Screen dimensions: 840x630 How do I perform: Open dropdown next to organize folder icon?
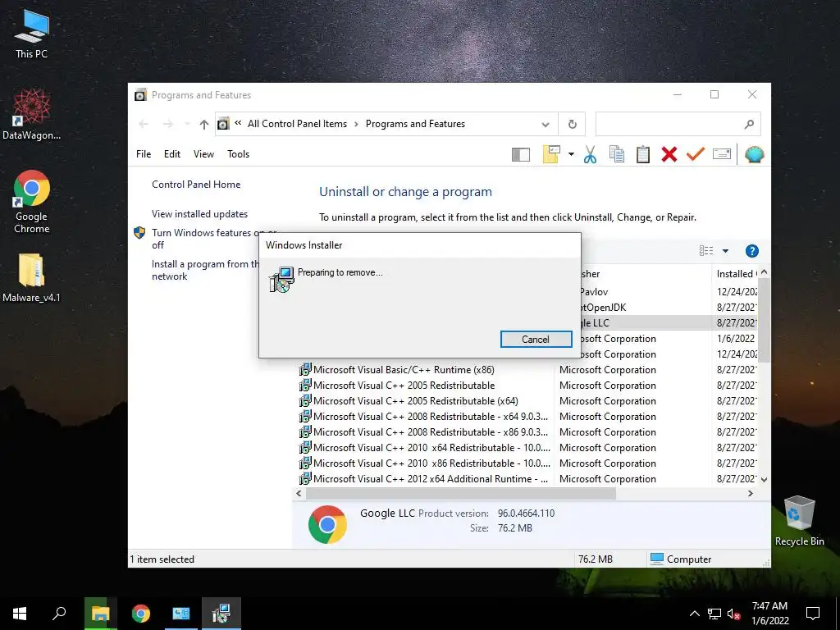pyautogui.click(x=571, y=154)
